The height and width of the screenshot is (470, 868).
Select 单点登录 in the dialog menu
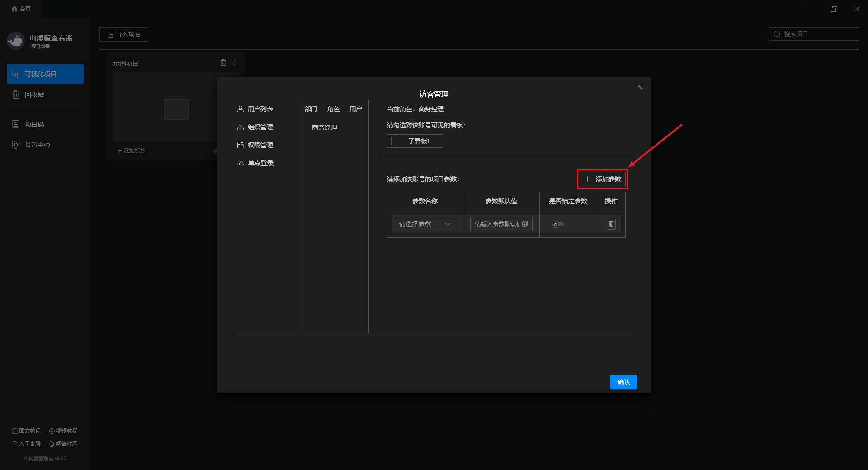[260, 163]
